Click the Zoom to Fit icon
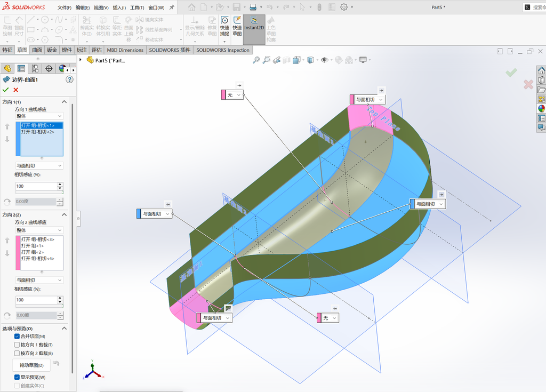Viewport: 546px width, 392px height. tap(256, 60)
